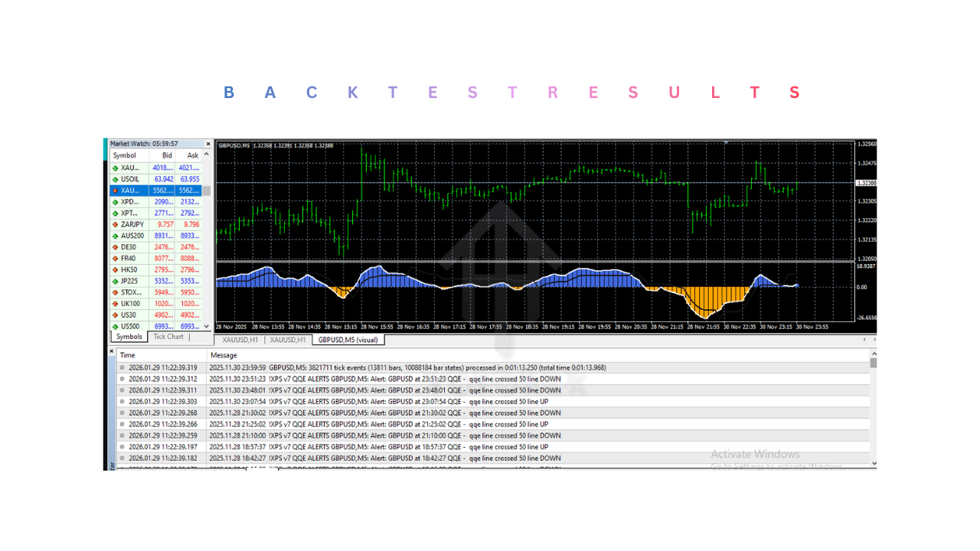Click the journal scrollbar down arrow
The width and height of the screenshot is (980, 551).
(x=874, y=463)
